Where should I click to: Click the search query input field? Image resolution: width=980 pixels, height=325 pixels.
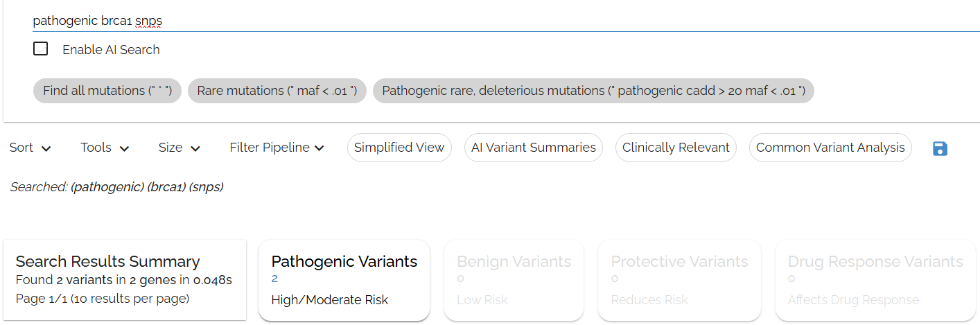(x=485, y=21)
